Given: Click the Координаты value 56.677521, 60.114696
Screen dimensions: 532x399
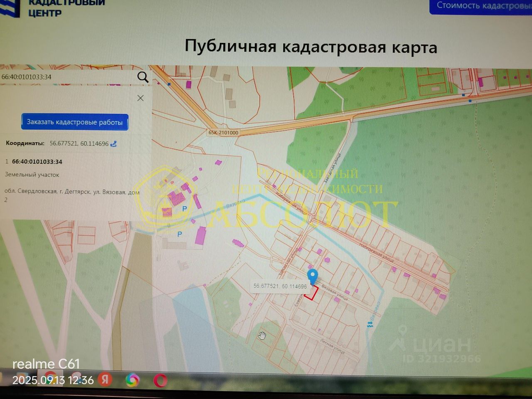Looking at the screenshot, I should [79, 143].
